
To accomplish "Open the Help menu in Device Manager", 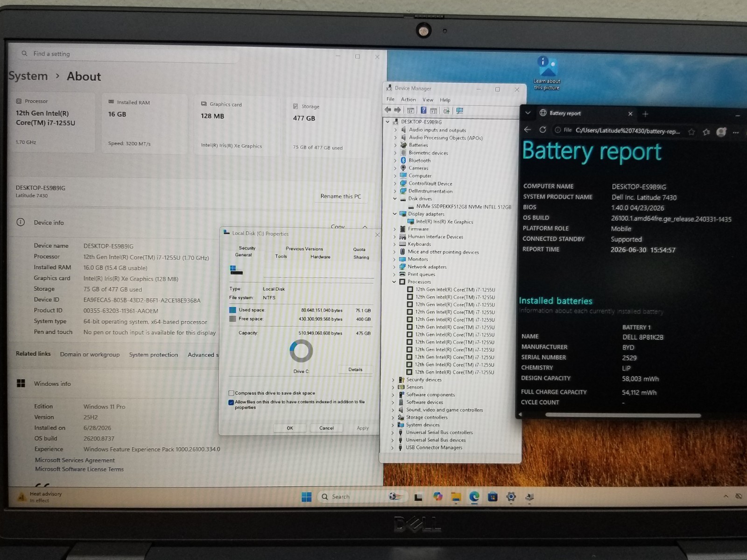I will pos(445,100).
